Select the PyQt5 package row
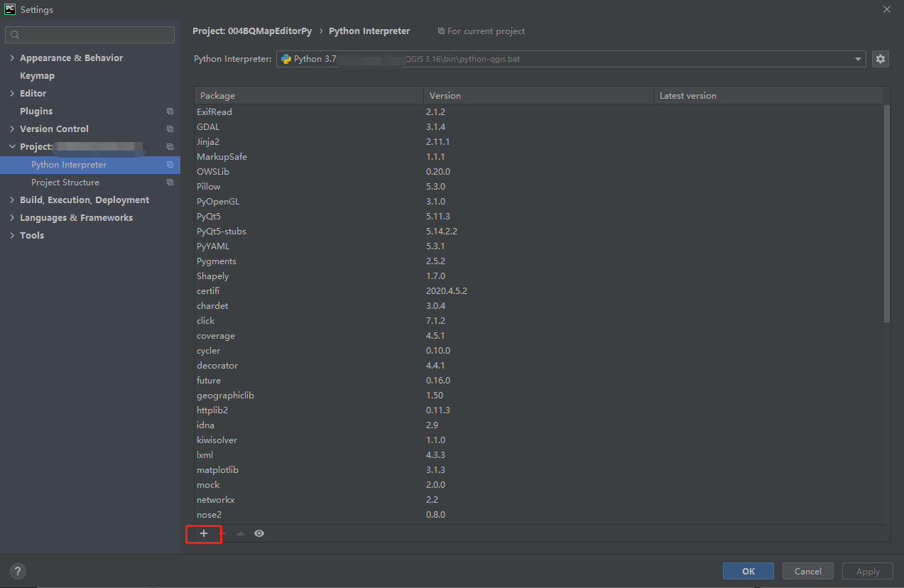 point(540,217)
